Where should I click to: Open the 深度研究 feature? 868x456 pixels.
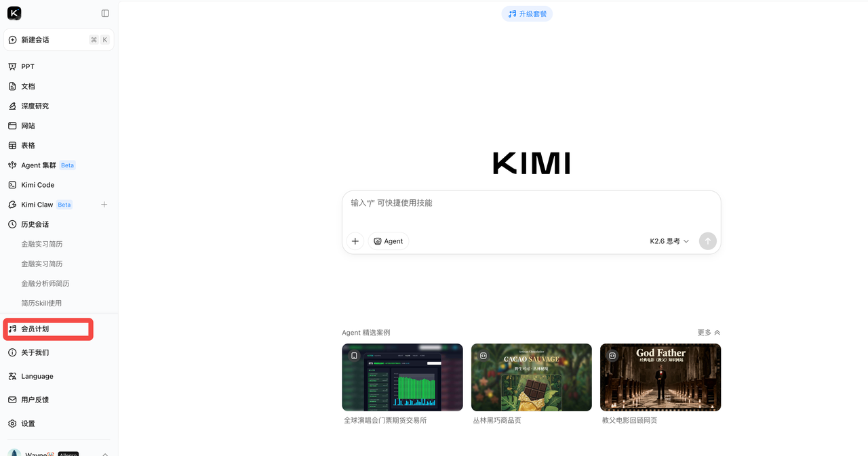point(34,106)
